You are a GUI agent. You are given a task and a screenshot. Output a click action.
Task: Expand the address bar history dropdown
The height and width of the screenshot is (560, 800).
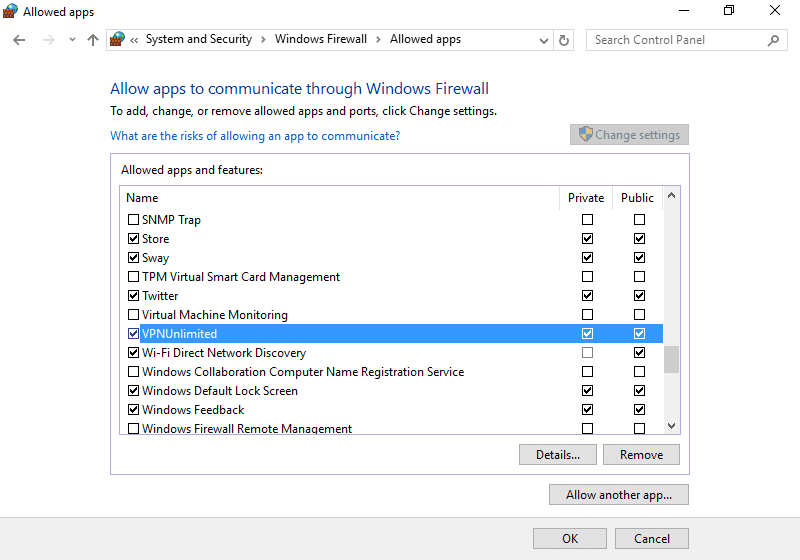pyautogui.click(x=543, y=40)
